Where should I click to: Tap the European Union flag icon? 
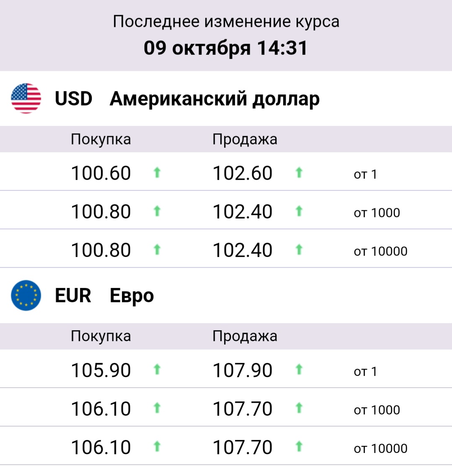click(26, 296)
